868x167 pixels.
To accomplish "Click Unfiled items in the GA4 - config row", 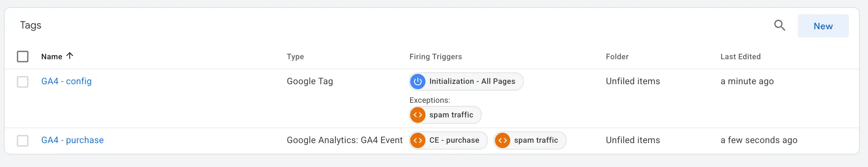I will coord(633,81).
